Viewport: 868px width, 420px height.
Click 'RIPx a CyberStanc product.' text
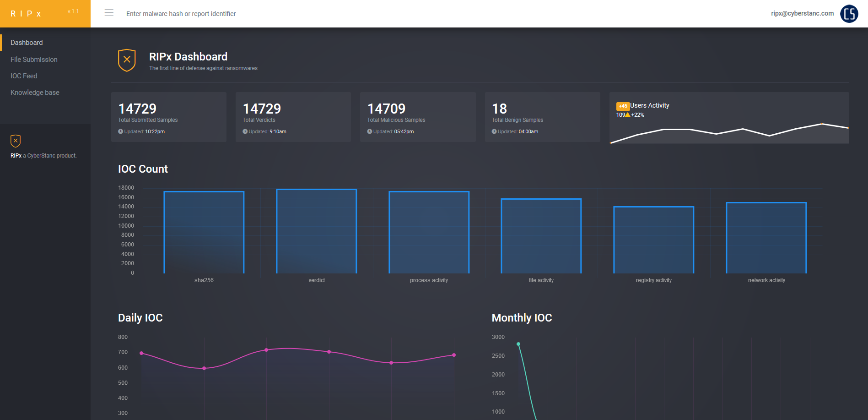tap(43, 156)
